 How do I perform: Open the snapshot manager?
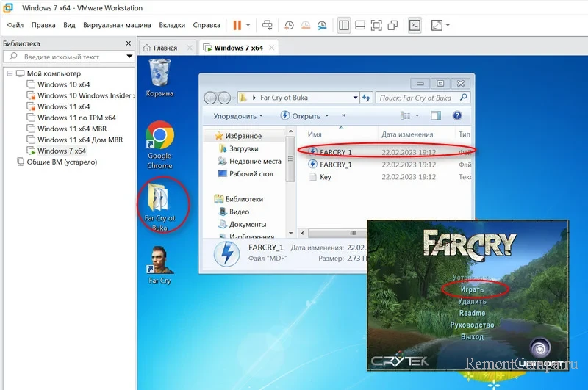point(322,25)
